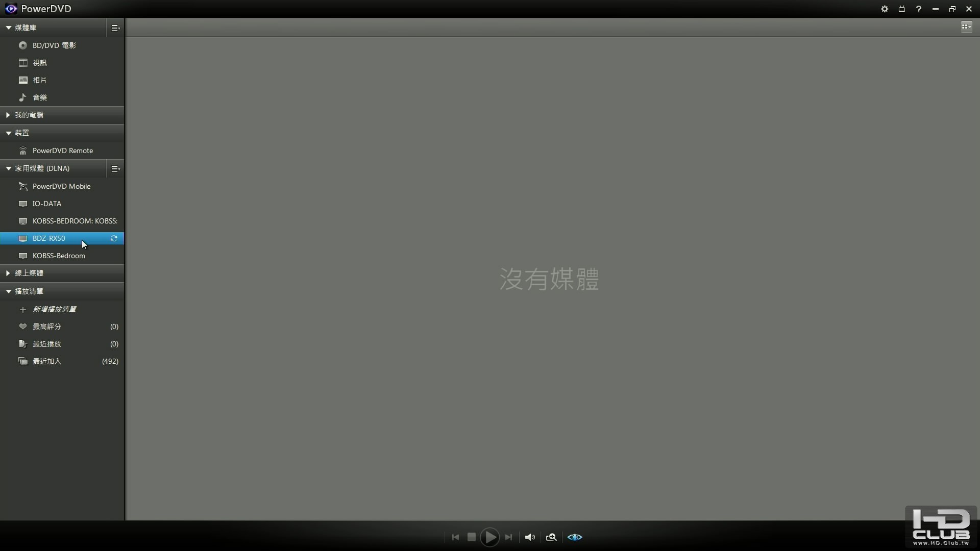Click the next track button

[508, 537]
